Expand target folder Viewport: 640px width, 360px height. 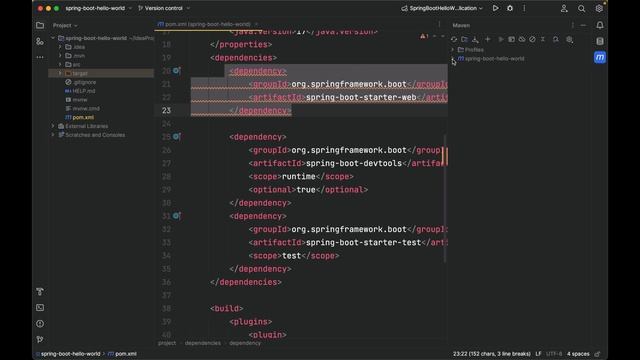pyautogui.click(x=60, y=73)
